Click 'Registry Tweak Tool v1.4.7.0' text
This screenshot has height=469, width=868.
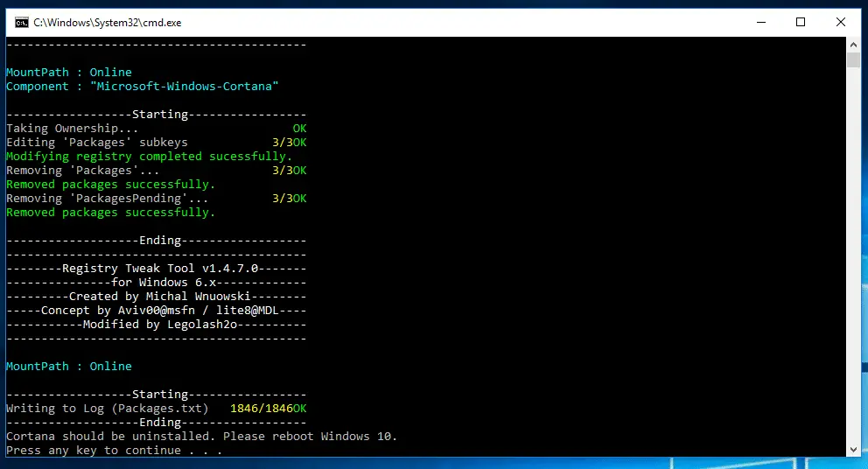coord(160,269)
